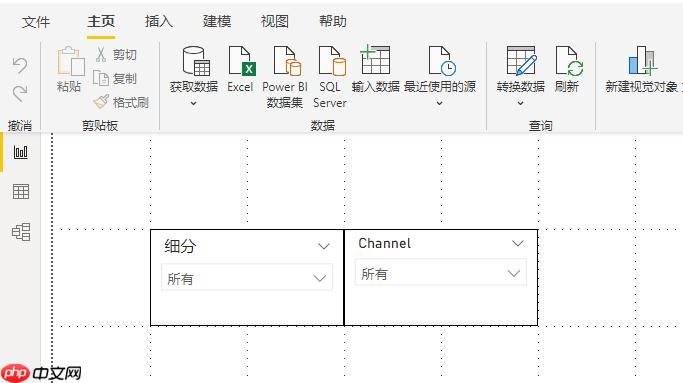
Task: Open Recent Sources (最近使用的源) icon
Action: point(442,61)
